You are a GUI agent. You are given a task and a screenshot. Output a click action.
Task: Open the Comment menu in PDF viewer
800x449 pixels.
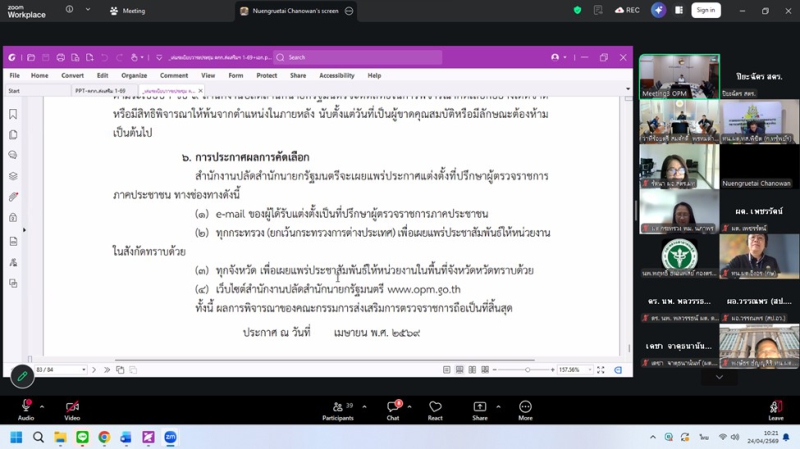[x=174, y=75]
